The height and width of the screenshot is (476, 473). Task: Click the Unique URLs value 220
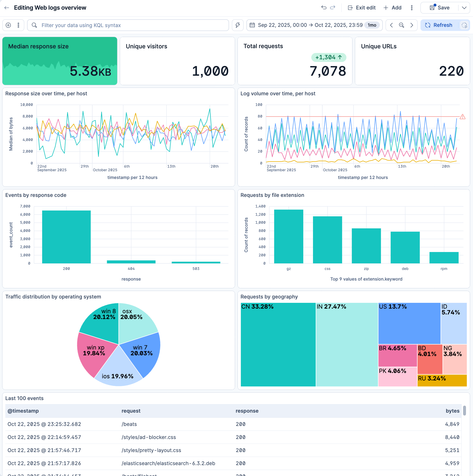(451, 71)
